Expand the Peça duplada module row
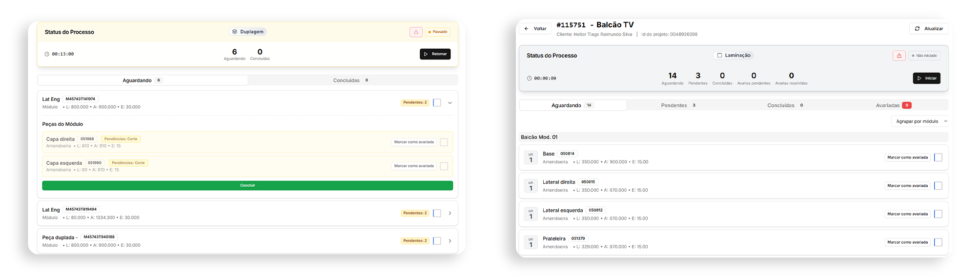980x276 pixels. [x=449, y=241]
